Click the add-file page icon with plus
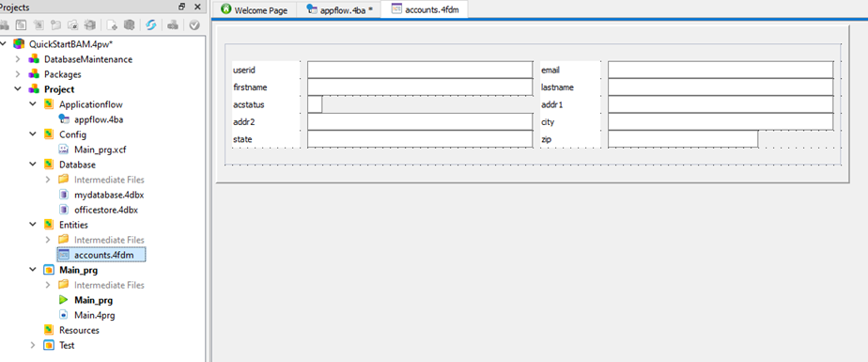 (112, 25)
